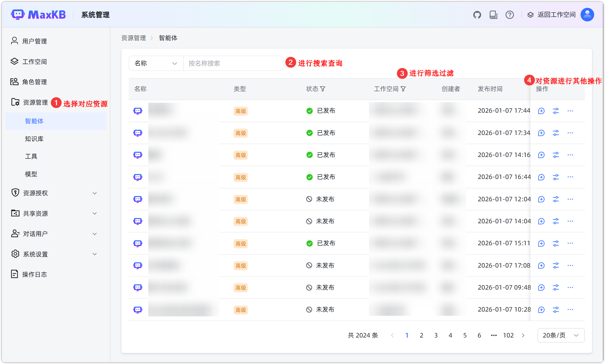Jump to page 102 in pagination
The height and width of the screenshot is (364, 605).
508,335
